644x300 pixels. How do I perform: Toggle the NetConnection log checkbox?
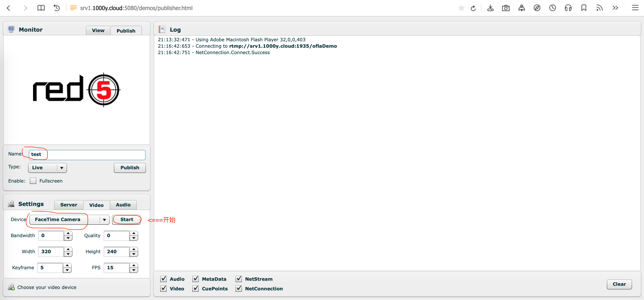[x=239, y=288]
